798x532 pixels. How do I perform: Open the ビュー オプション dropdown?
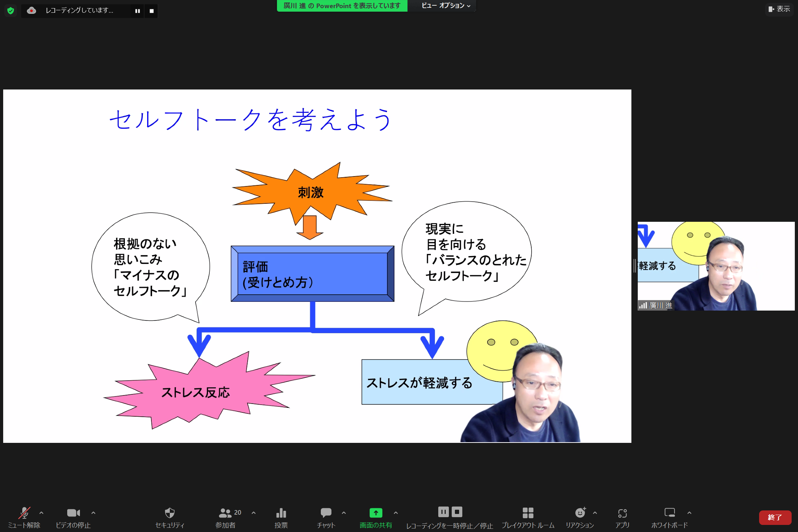pyautogui.click(x=446, y=6)
